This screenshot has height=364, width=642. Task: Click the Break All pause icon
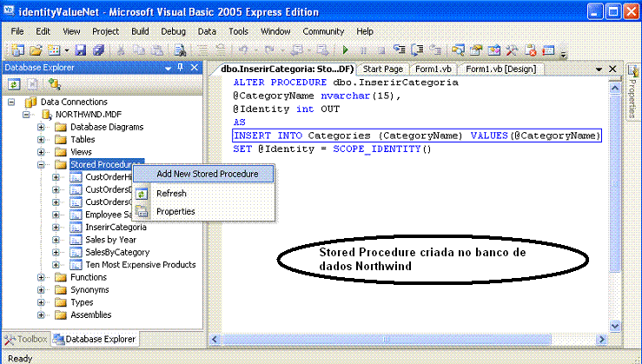[x=364, y=50]
